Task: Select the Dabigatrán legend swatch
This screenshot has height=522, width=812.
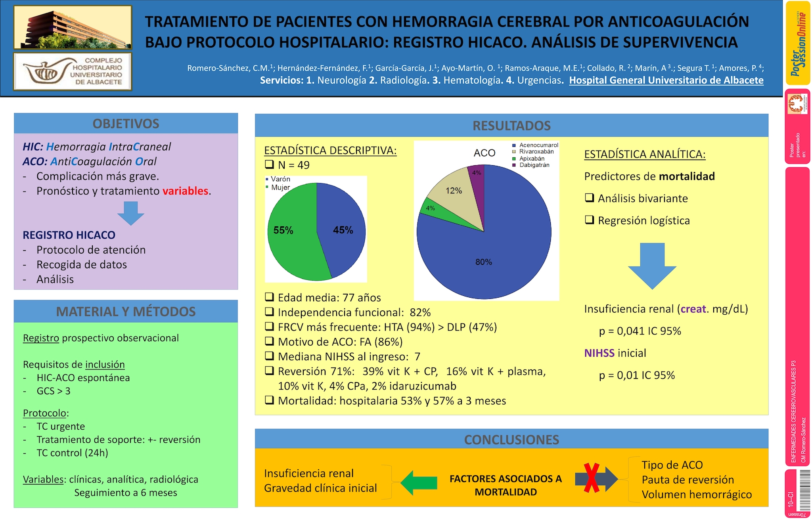Action: tap(514, 165)
